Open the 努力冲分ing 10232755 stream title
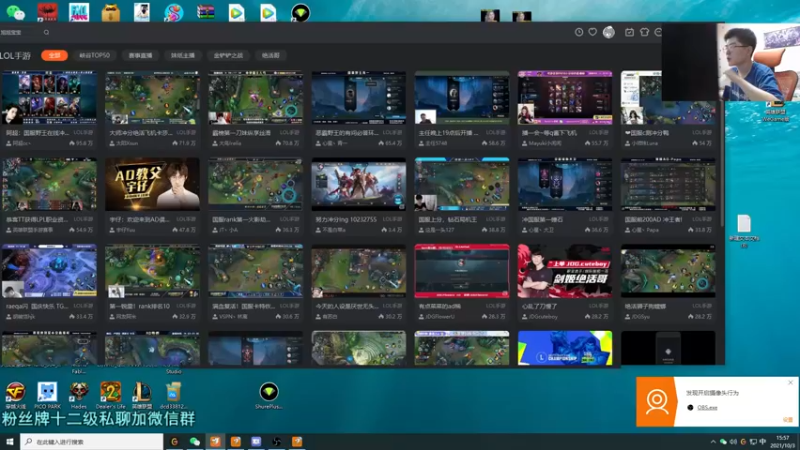800x450 pixels. [x=346, y=219]
